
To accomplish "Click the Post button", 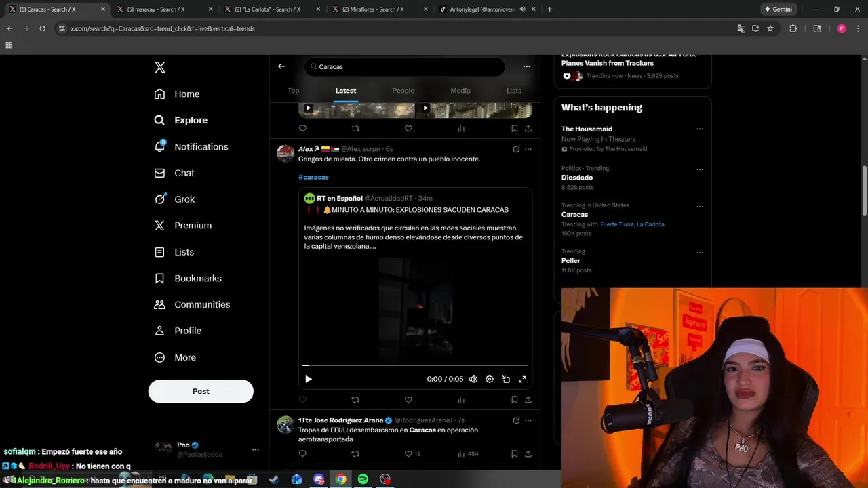I will 201,391.
